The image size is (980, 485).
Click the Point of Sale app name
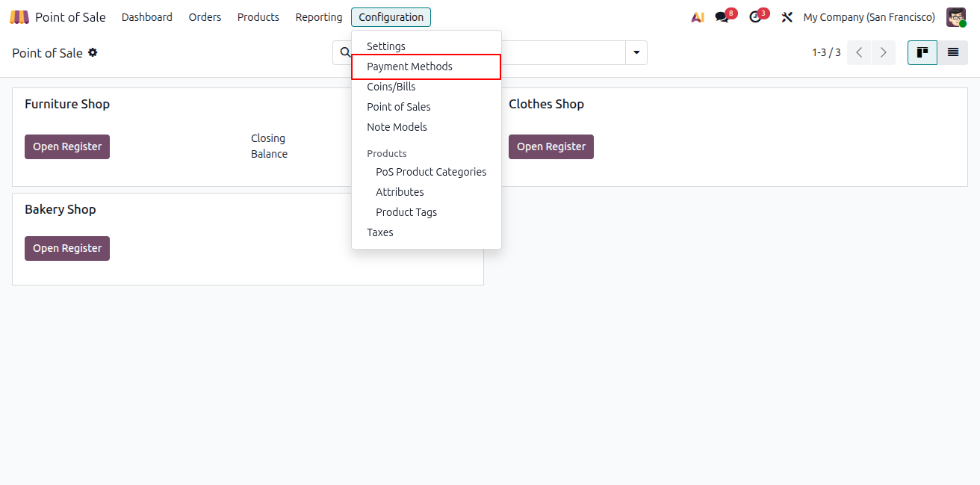(x=70, y=17)
